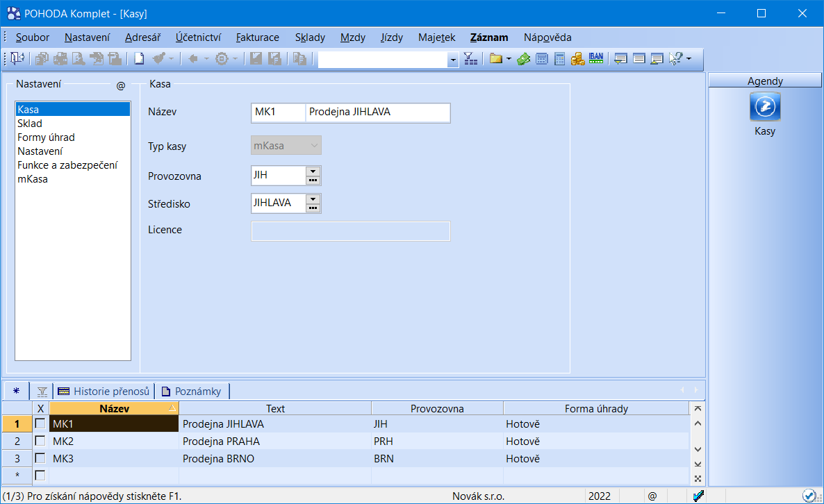Click the tall pocket calculator toolbar icon
Screen dimensions: 824x504
[560, 58]
